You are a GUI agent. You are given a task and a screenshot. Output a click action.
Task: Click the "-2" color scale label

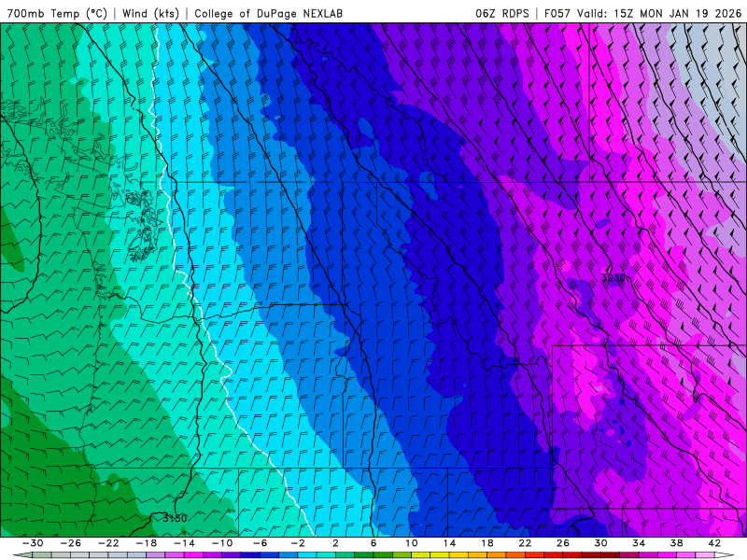point(298,543)
